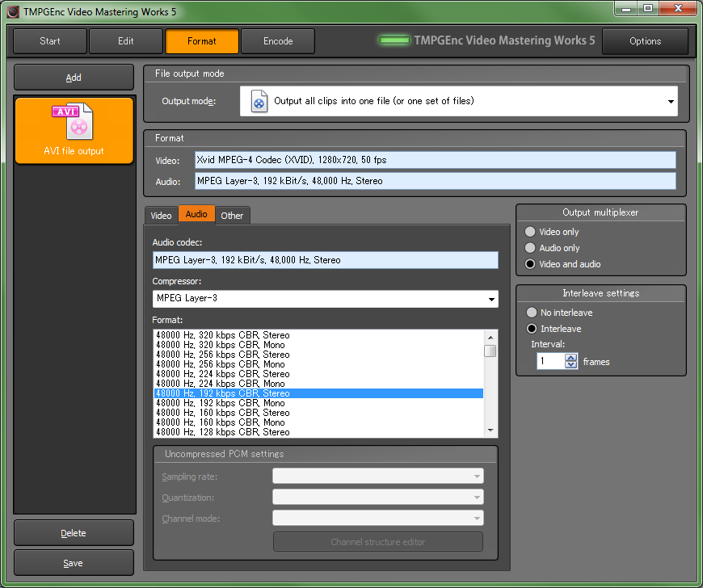The width and height of the screenshot is (703, 588).
Task: Switch to the Other settings tab
Action: pyautogui.click(x=232, y=216)
